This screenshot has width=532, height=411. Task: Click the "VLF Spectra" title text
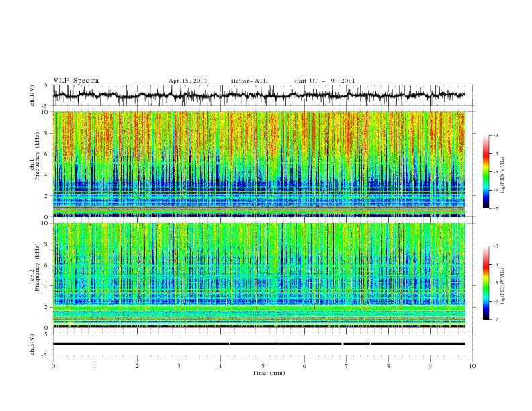(x=76, y=81)
